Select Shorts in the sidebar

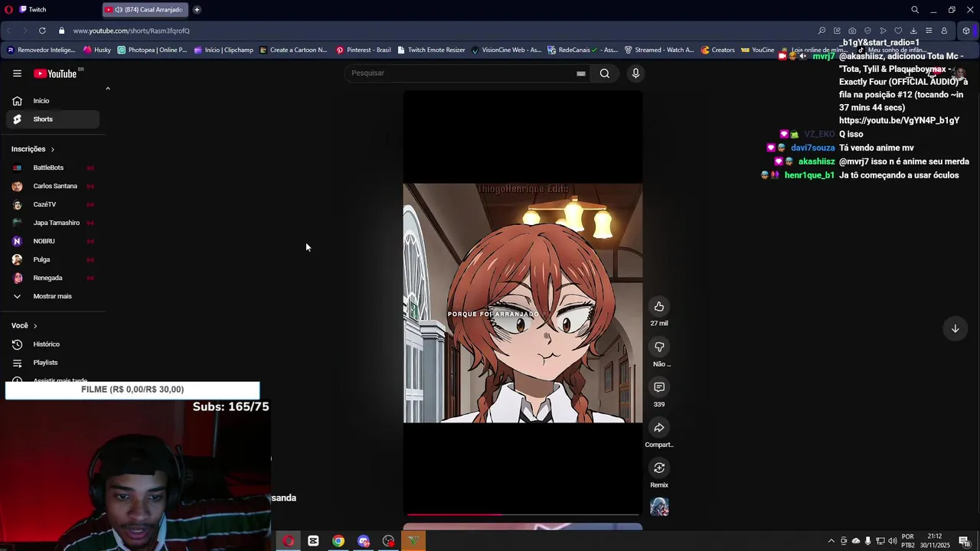pos(53,119)
